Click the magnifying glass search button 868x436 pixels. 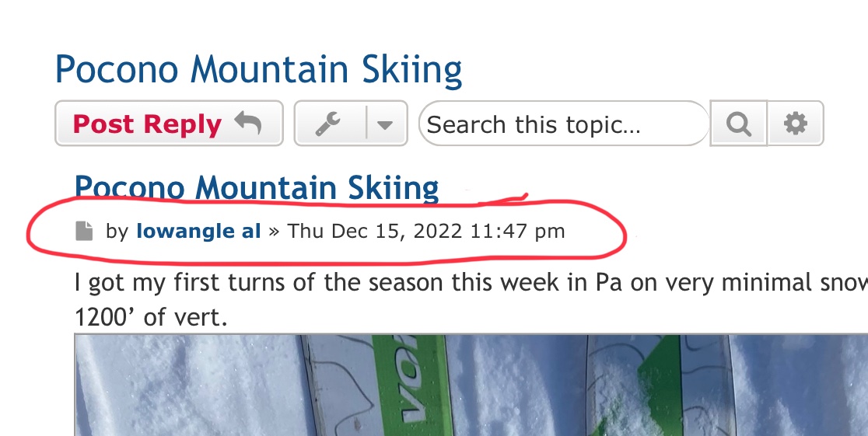click(738, 124)
